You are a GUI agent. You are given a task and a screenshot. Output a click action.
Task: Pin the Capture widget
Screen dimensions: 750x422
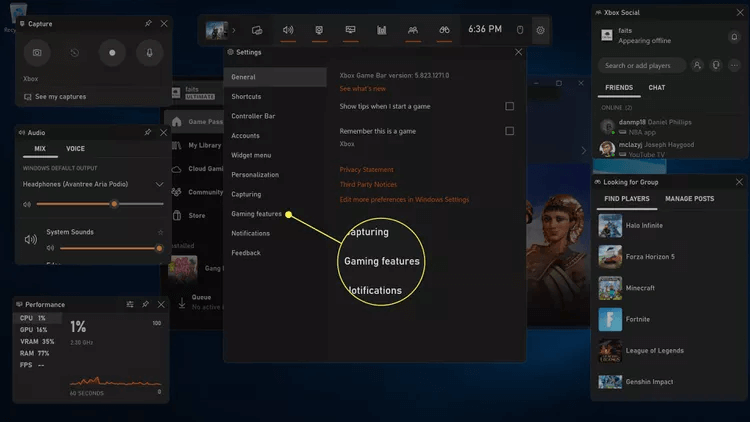coord(148,23)
